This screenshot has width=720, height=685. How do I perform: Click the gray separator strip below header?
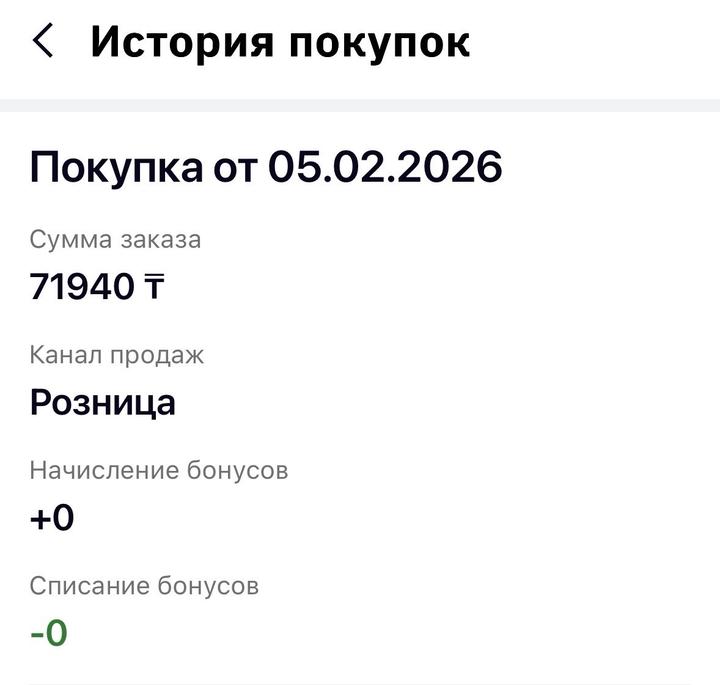point(360,105)
